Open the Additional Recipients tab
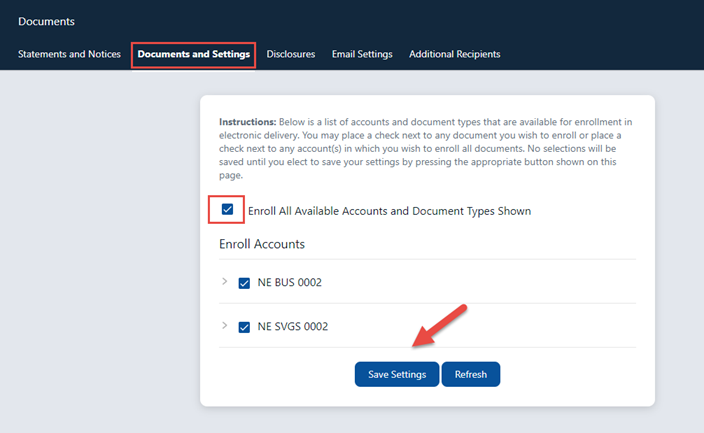 (x=454, y=54)
